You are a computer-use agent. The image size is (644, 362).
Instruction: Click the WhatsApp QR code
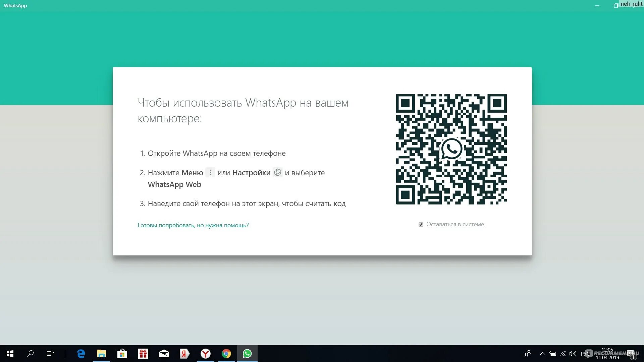click(x=451, y=149)
